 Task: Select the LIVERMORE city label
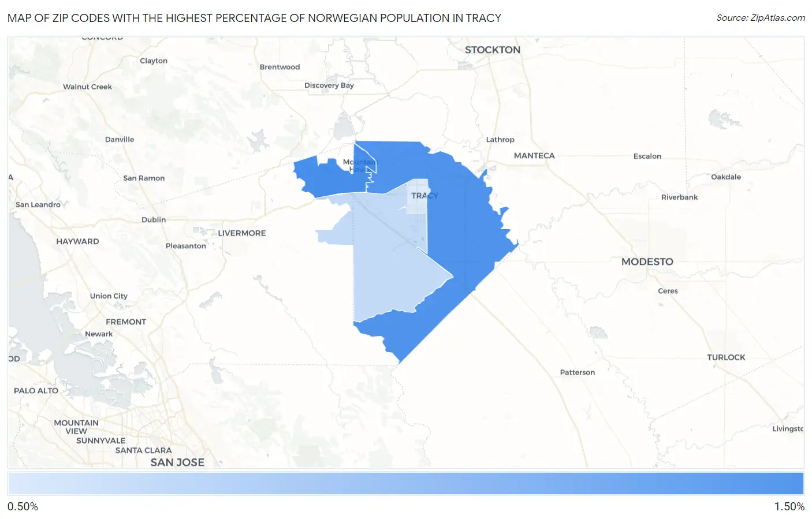pos(242,233)
